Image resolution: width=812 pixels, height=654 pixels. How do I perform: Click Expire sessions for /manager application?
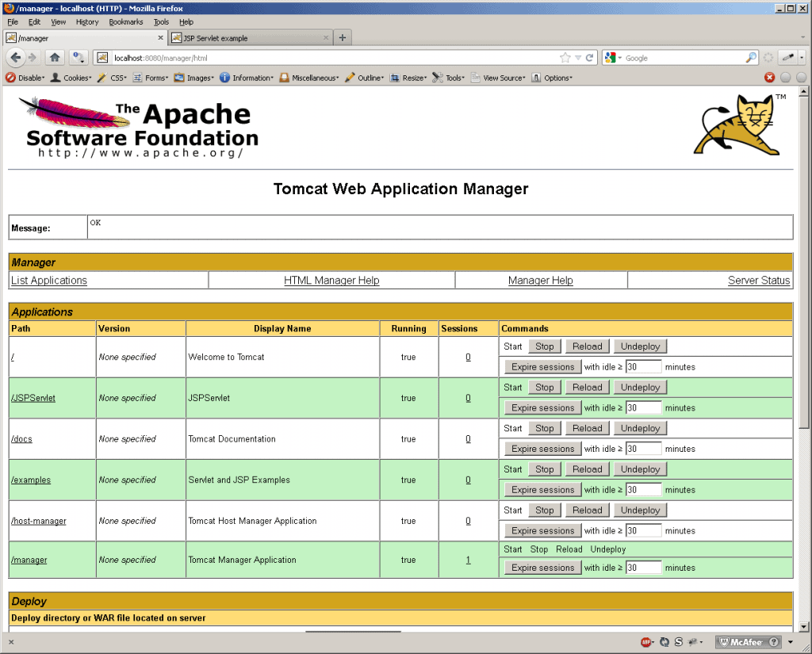[542, 568]
